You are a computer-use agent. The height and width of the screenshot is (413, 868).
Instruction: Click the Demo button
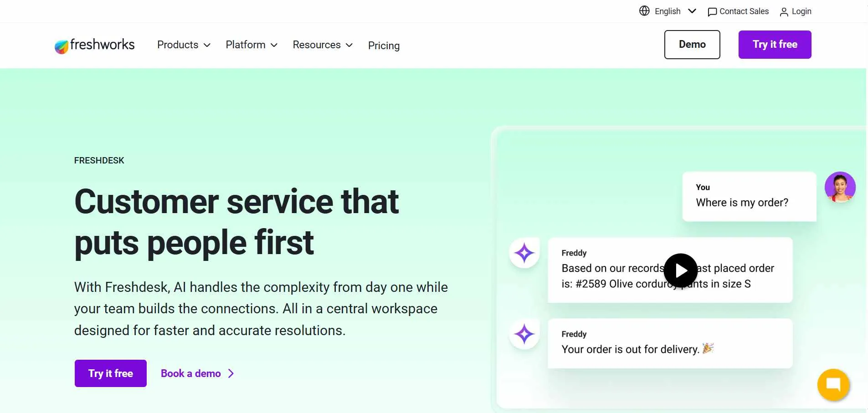click(x=692, y=45)
